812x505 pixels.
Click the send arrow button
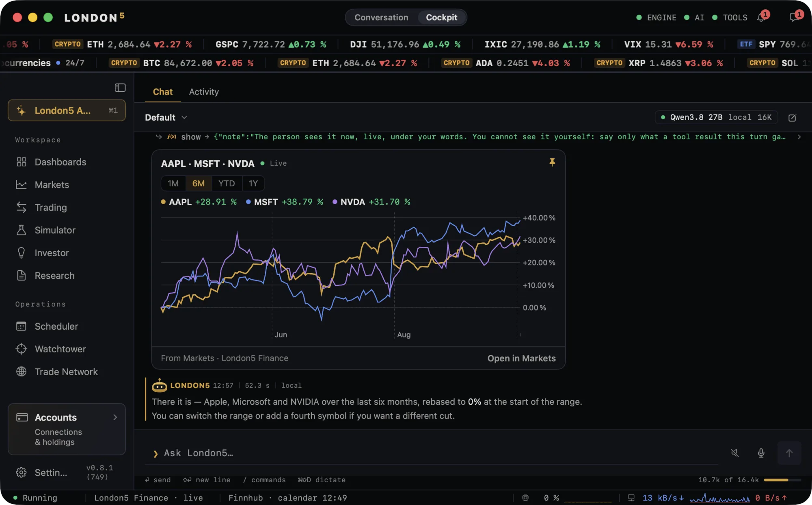tap(789, 453)
